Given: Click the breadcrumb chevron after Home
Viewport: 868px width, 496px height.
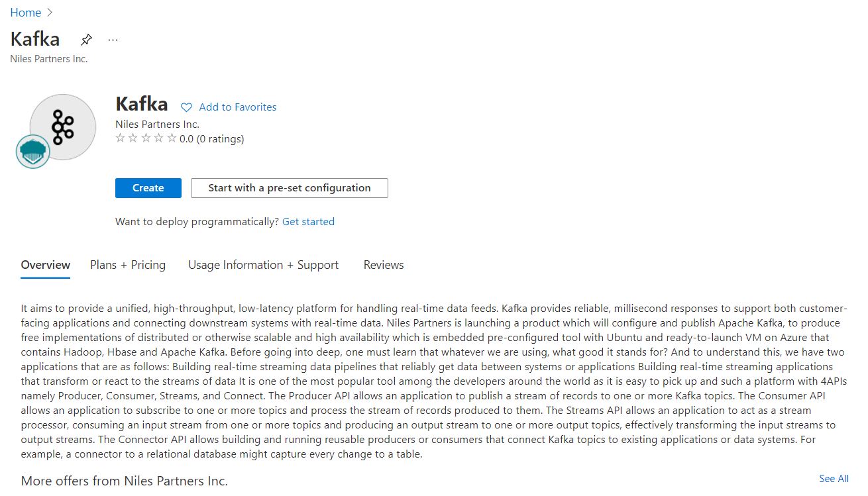Looking at the screenshot, I should point(50,13).
